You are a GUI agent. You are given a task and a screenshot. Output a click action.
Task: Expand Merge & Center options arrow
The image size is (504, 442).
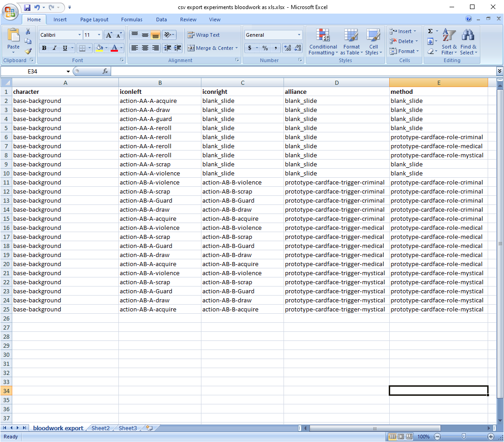tap(236, 48)
